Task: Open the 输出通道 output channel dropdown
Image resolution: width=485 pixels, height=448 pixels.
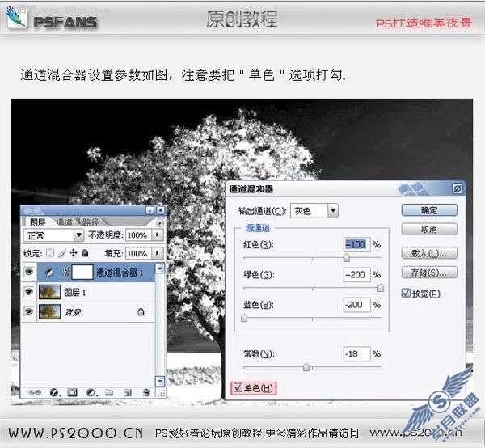Action: pyautogui.click(x=333, y=211)
